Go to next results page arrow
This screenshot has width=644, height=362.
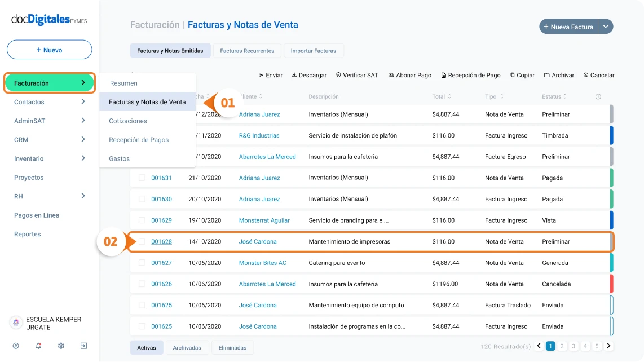pos(608,346)
